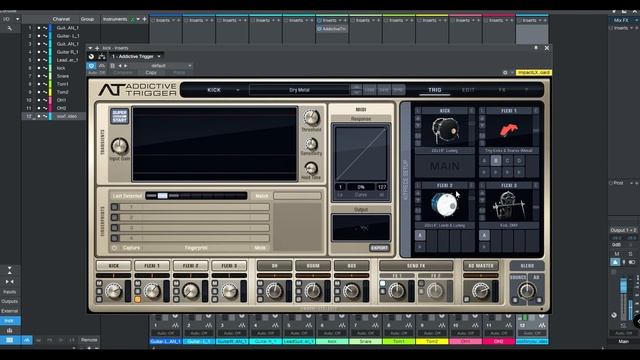Screen dimensions: 640x360
Task: Open the Instruments tab in console
Action: (x=115, y=19)
